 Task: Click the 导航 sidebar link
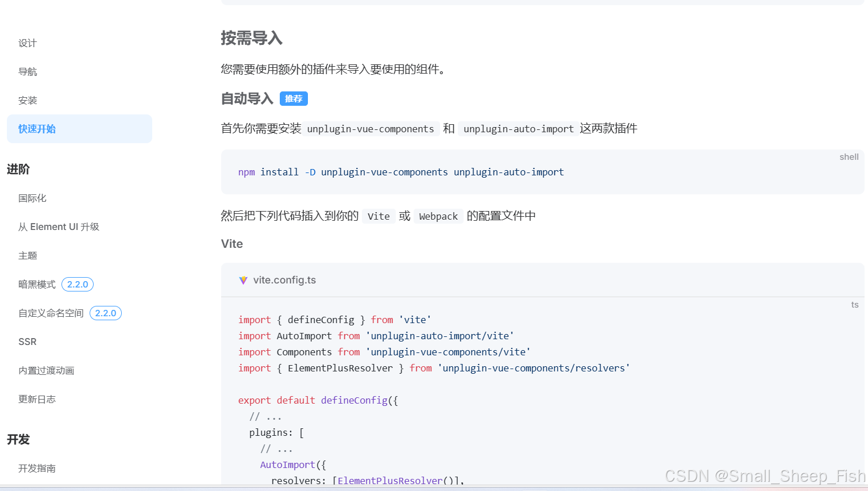tap(28, 71)
